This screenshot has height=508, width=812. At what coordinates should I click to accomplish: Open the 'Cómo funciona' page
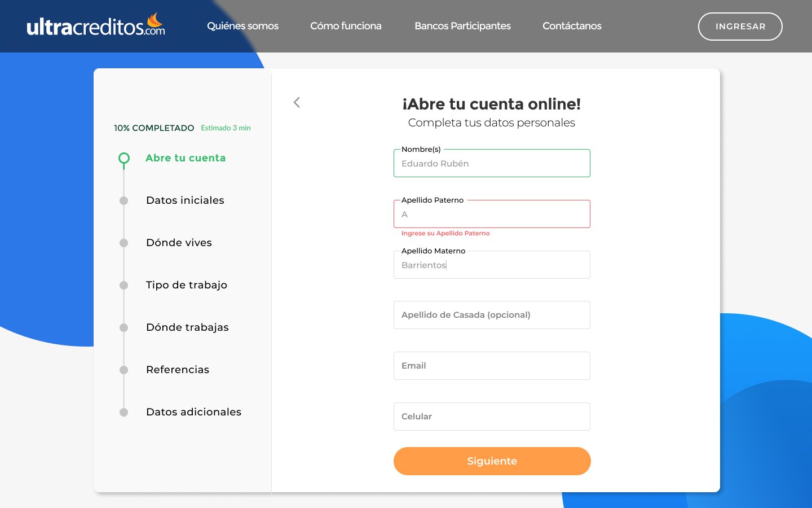(346, 26)
